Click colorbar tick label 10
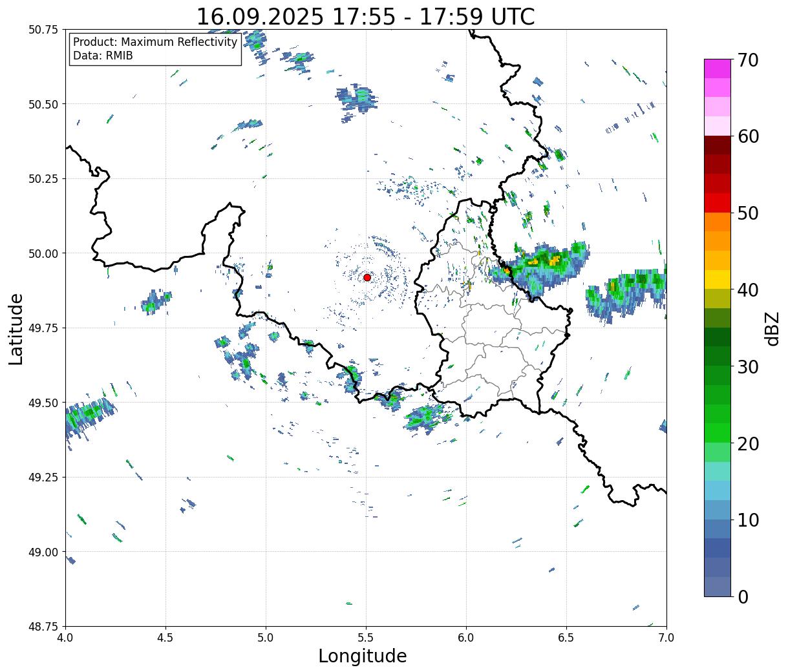 748,520
